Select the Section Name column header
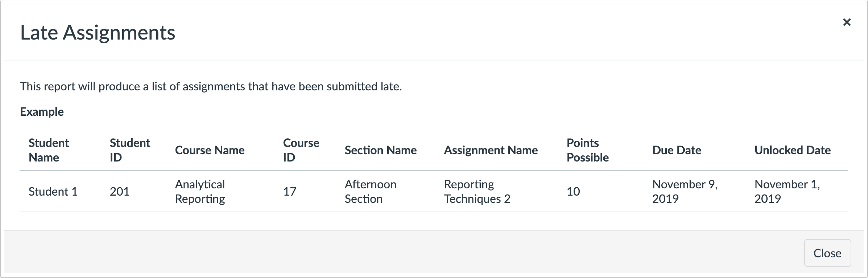This screenshot has width=868, height=278. [380, 150]
